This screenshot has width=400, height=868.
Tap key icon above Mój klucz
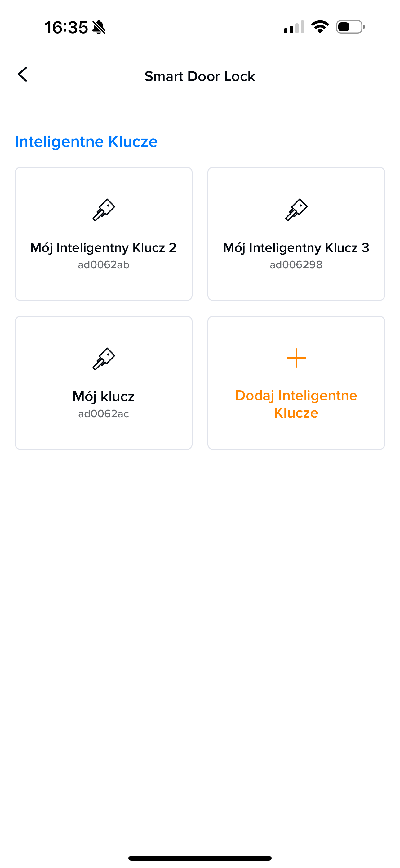point(104,359)
